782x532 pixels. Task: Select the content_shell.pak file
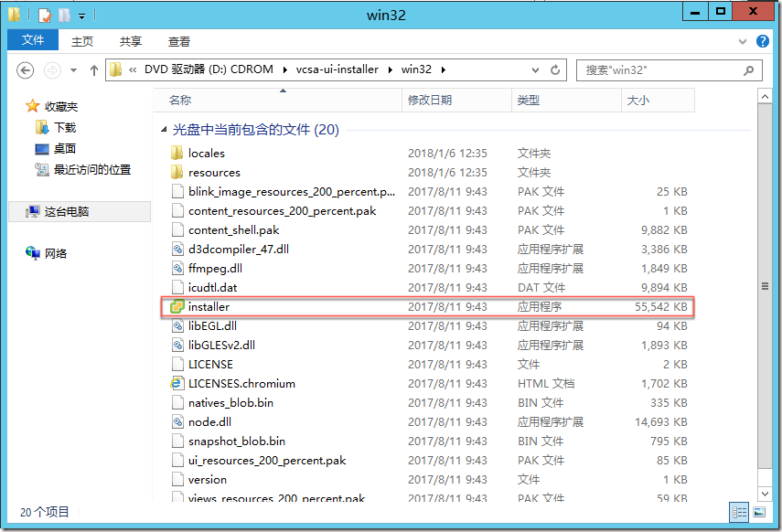click(234, 229)
